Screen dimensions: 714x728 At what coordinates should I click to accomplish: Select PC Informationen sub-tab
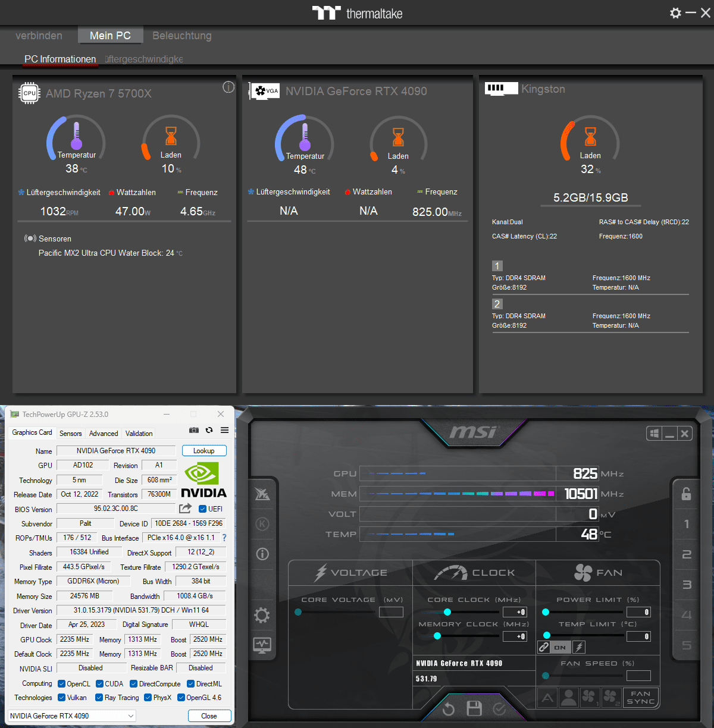[x=60, y=59]
